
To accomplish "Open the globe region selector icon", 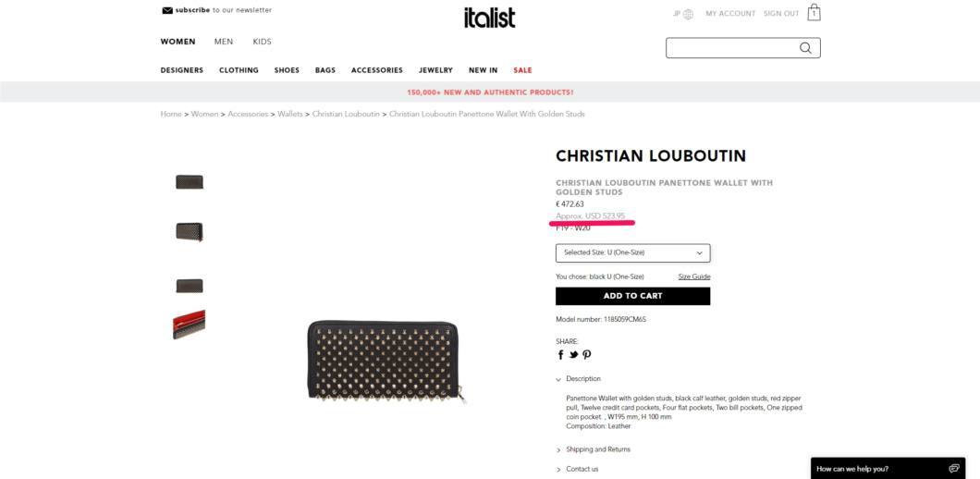I will pos(688,14).
